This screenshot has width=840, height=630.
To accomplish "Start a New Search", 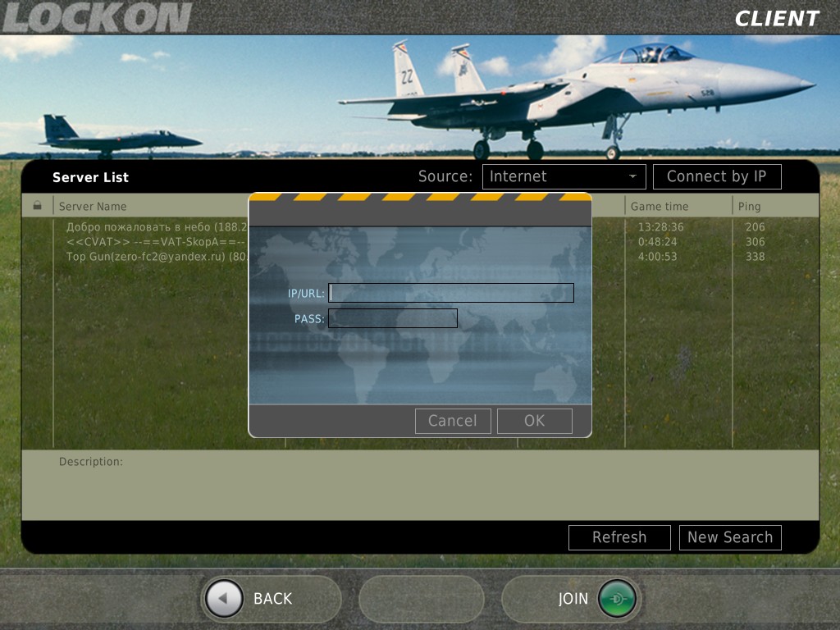I will (x=730, y=537).
